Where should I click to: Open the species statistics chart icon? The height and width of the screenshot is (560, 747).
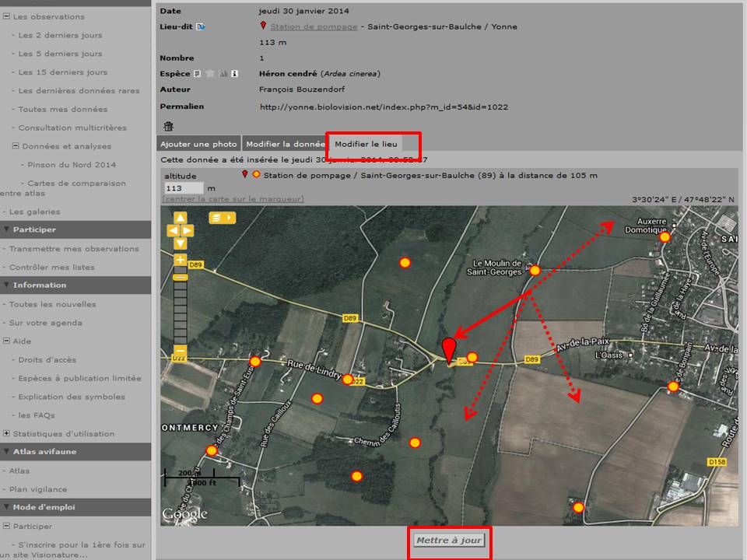(x=223, y=74)
